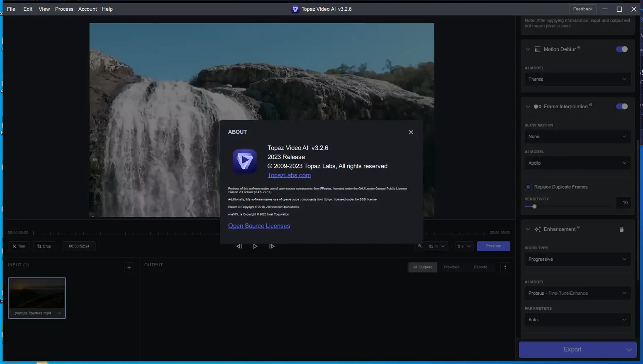Viewport: 643px width, 364px height.
Task: Open the View menu
Action: [44, 9]
